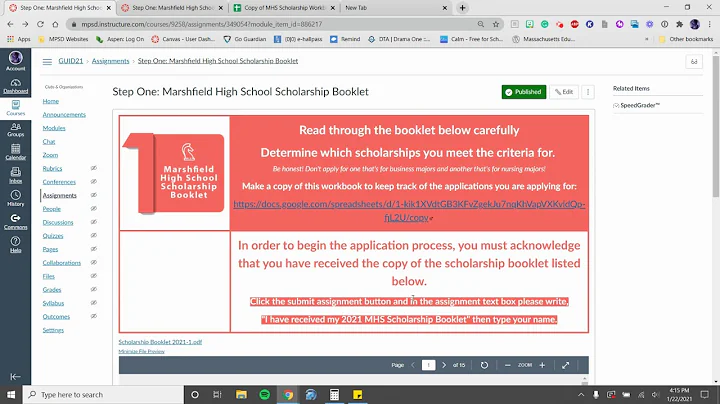Image resolution: width=720 pixels, height=404 pixels.
Task: Open Canvas Commons
Action: [x=16, y=222]
